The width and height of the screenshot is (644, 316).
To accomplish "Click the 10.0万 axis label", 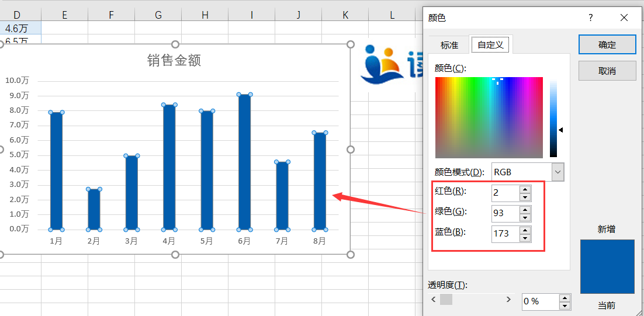I will pos(18,81).
